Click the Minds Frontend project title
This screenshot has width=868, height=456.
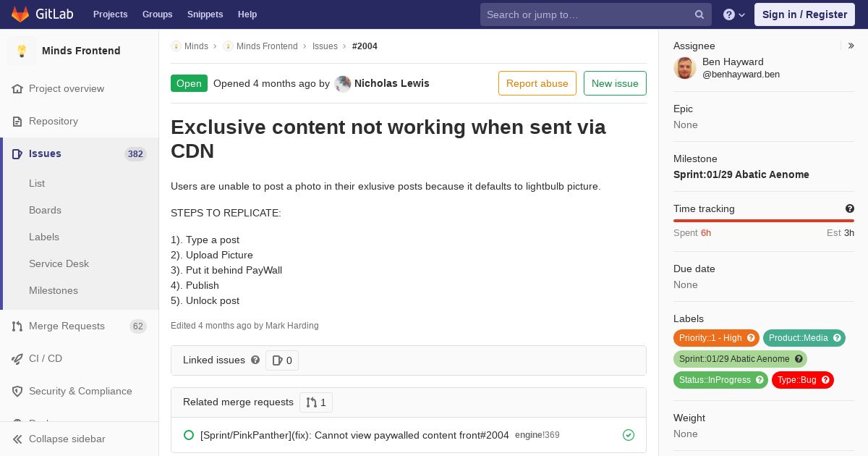point(81,51)
